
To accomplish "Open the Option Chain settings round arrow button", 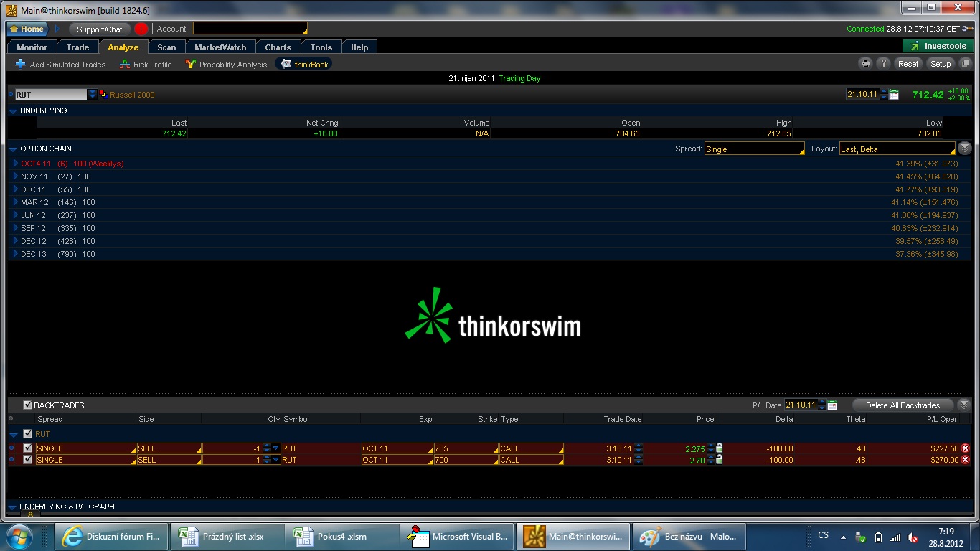I will click(x=965, y=149).
